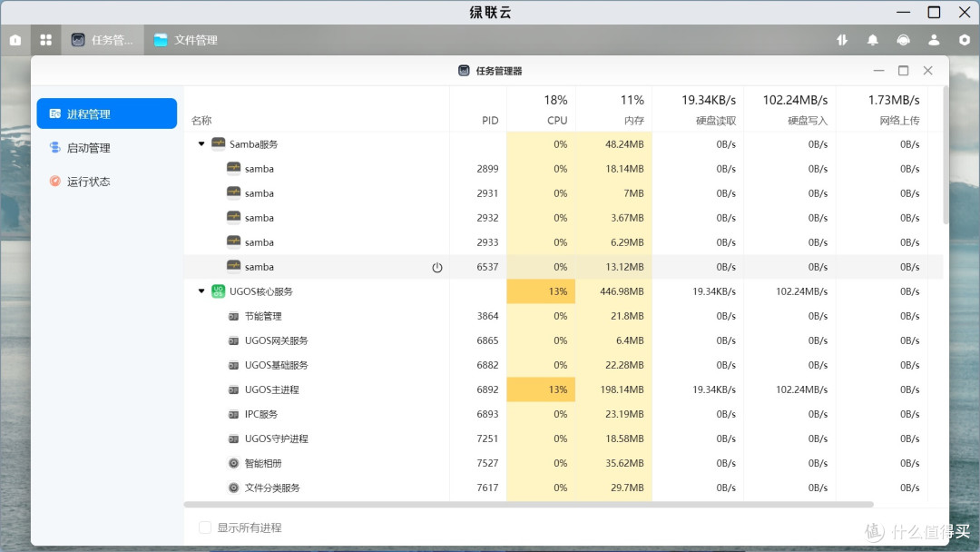The width and height of the screenshot is (980, 552).
Task: Click PID 6892 cell
Action: tap(487, 389)
